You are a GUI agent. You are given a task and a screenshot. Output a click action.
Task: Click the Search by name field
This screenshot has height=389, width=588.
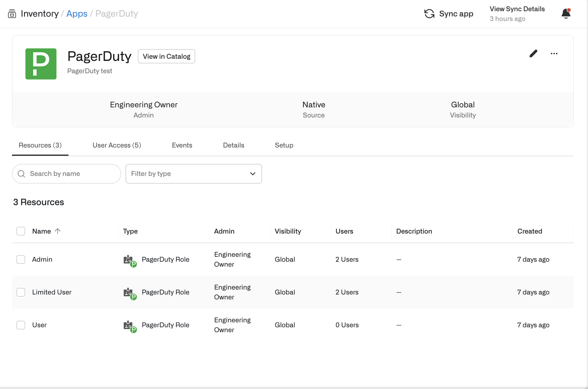coord(67,174)
